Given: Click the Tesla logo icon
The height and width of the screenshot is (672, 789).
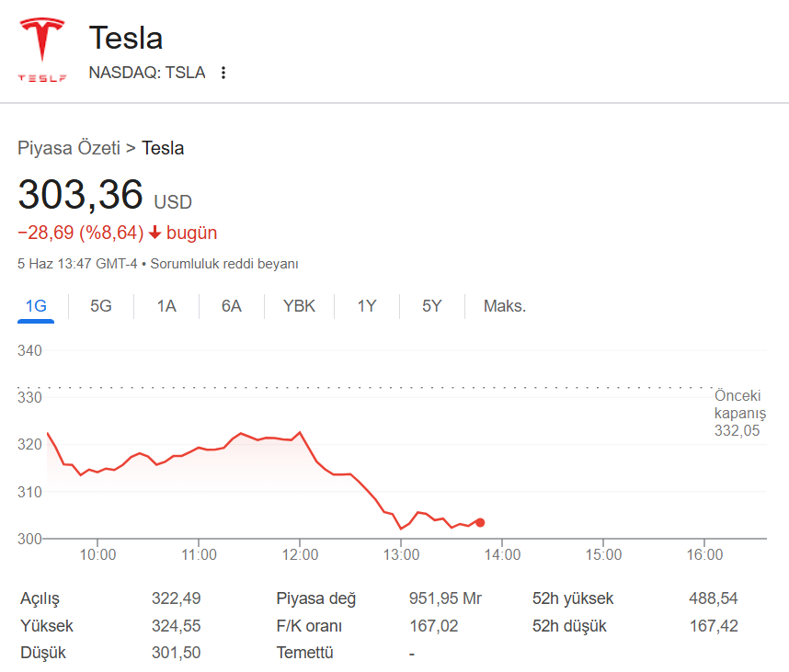Looking at the screenshot, I should pyautogui.click(x=42, y=48).
